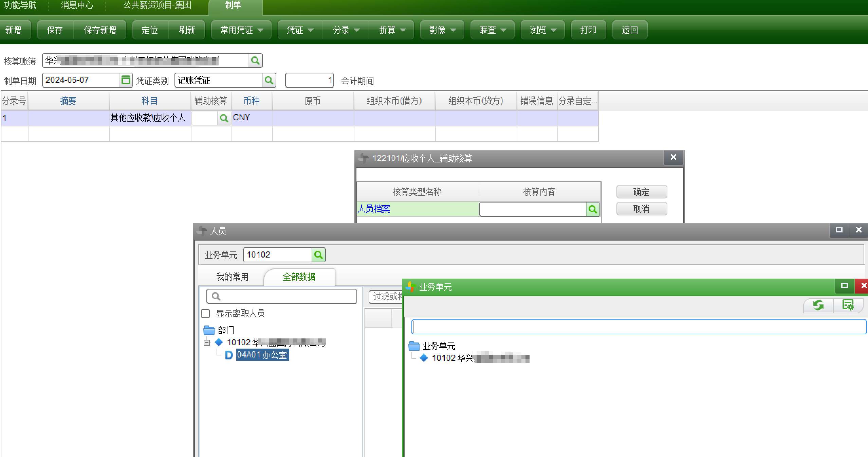Click 保存新增 button
The width and height of the screenshot is (868, 457).
(100, 30)
